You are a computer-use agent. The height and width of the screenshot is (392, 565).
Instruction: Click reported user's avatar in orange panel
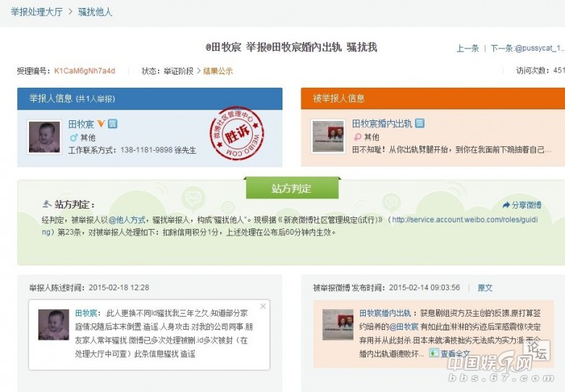tap(327, 136)
